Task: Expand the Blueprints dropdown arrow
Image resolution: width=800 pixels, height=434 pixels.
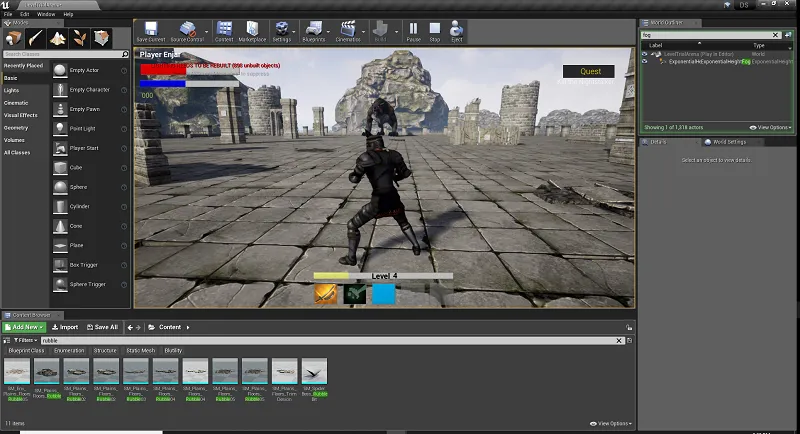Action: click(x=328, y=32)
